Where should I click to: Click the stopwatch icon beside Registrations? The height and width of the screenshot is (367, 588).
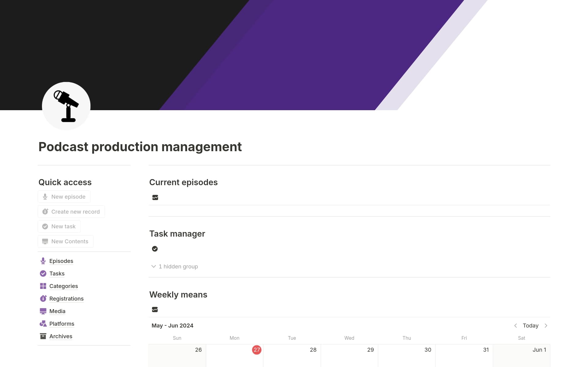(43, 298)
